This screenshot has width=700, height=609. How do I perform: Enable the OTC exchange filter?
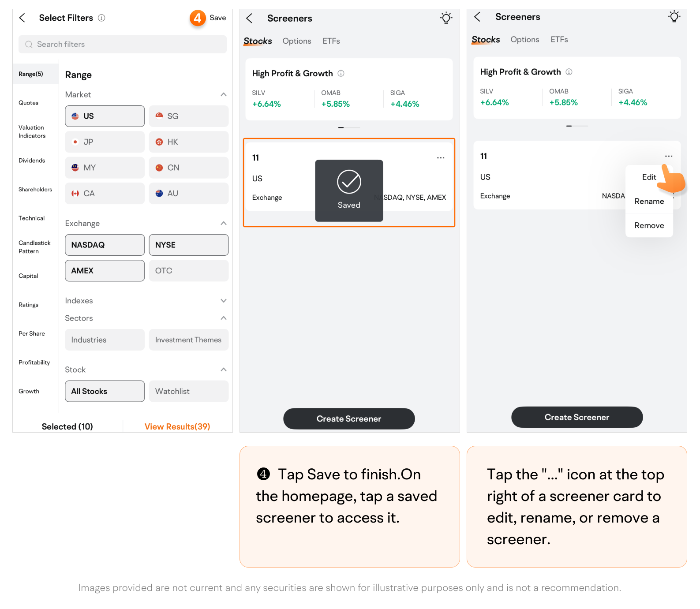pyautogui.click(x=188, y=271)
